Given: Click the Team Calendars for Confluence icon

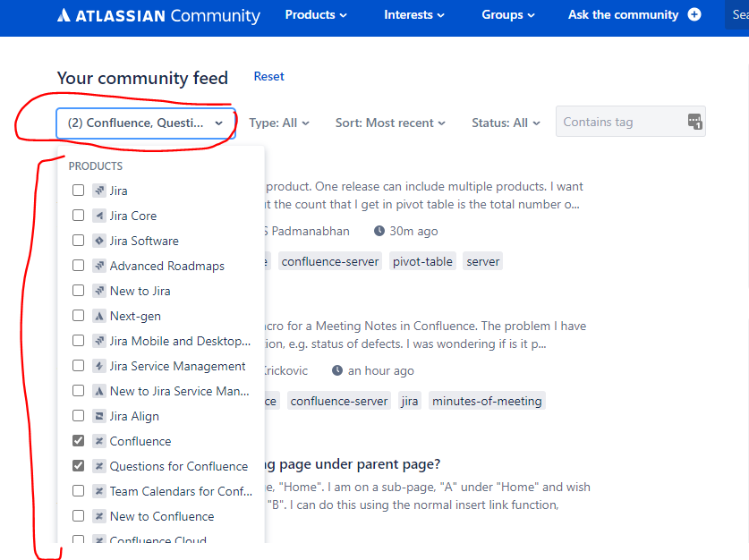Looking at the screenshot, I should [98, 491].
